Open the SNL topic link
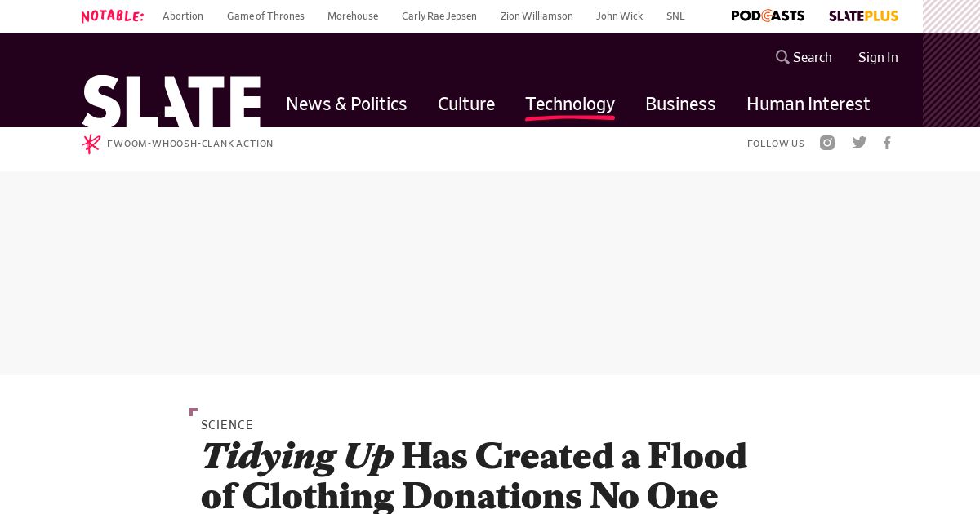 [x=675, y=16]
